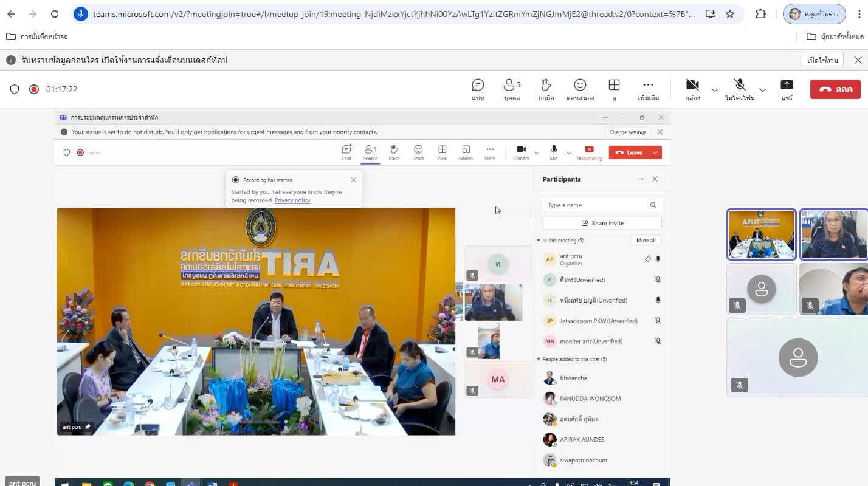Go back in the browser
Screen dimensions: 868x486
click(x=11, y=14)
